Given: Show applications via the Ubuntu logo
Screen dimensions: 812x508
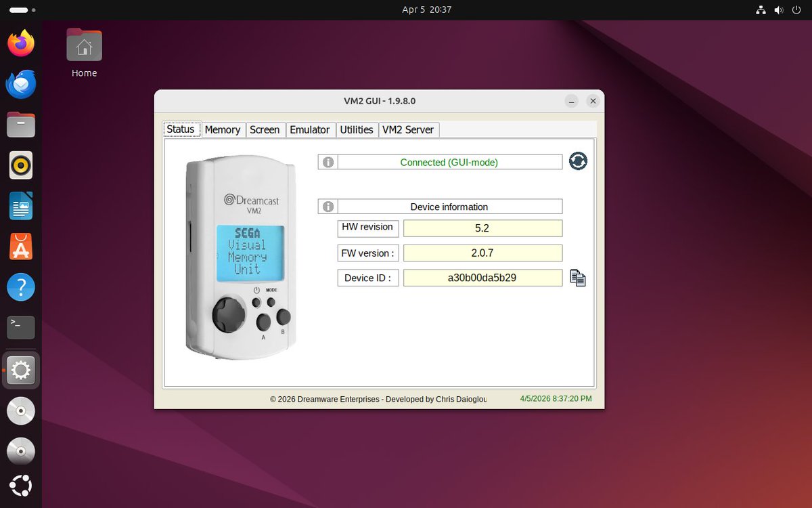Looking at the screenshot, I should 21,486.
